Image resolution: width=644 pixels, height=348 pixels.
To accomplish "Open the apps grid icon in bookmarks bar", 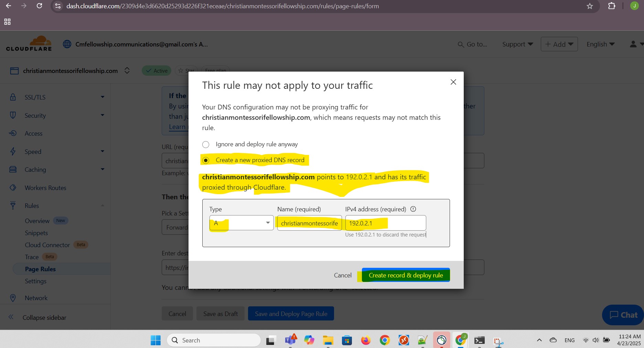I will [x=7, y=22].
